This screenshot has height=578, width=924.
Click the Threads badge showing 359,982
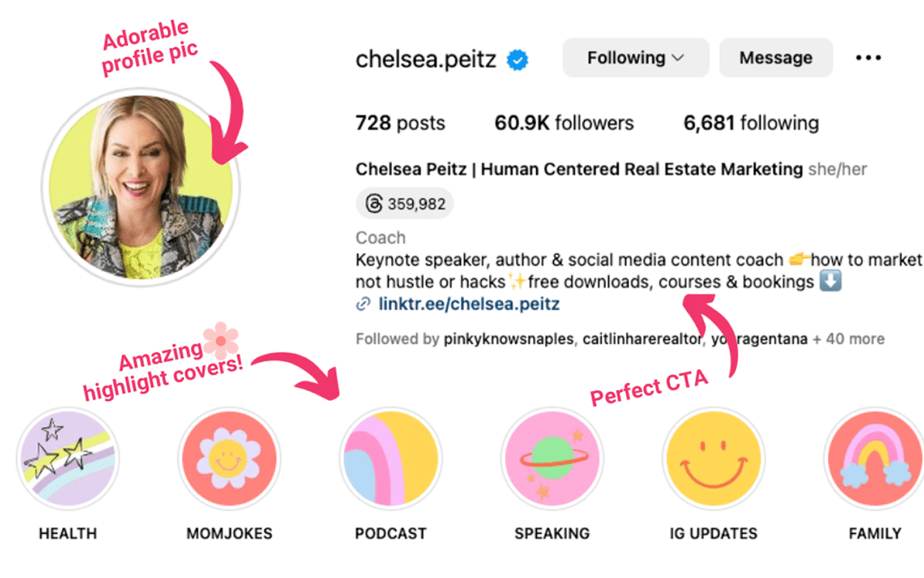click(x=403, y=203)
